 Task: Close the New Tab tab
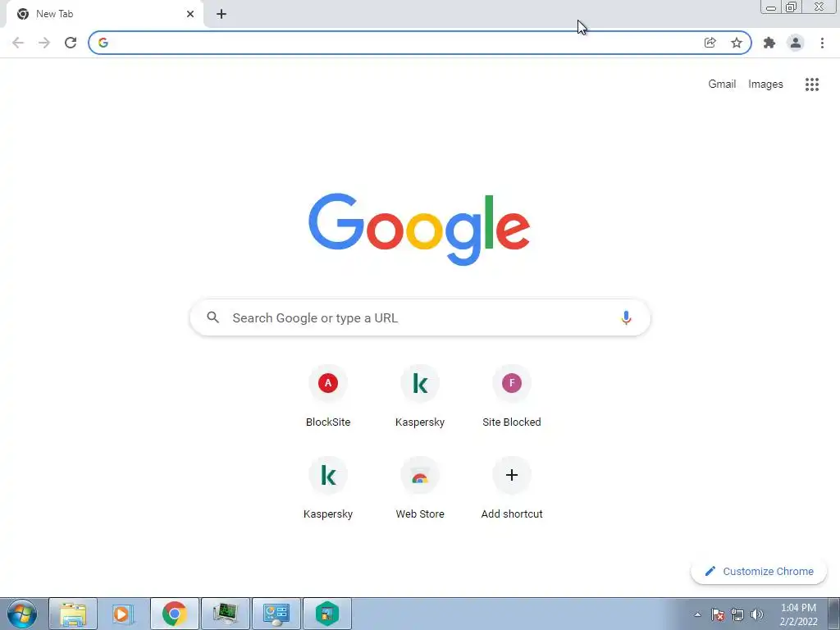click(190, 14)
